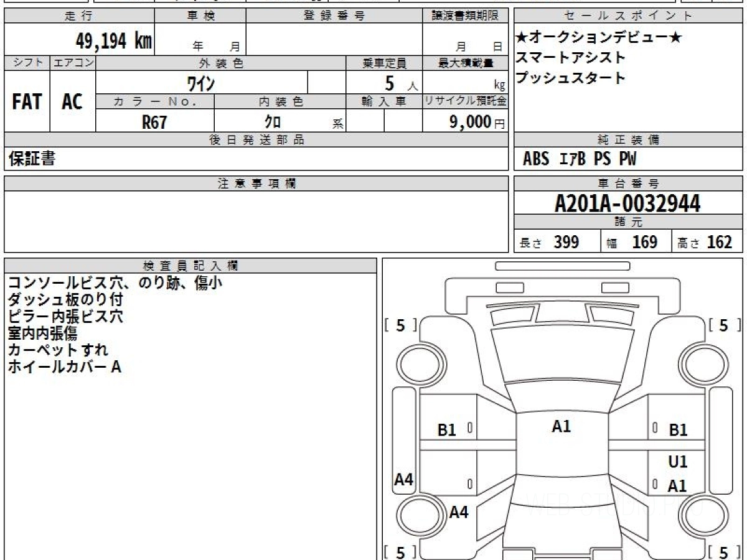Select the height value 高さ 162
This screenshot has height=560, width=747.
[705, 242]
